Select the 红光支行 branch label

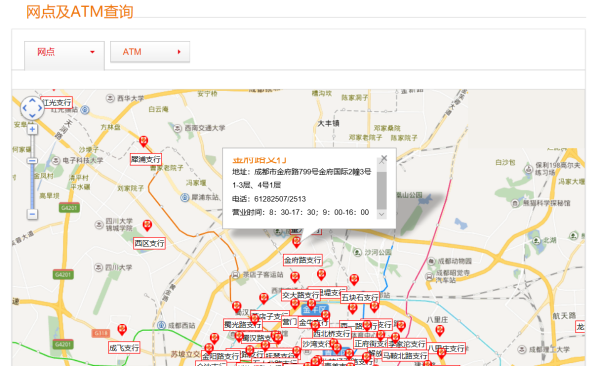click(57, 102)
